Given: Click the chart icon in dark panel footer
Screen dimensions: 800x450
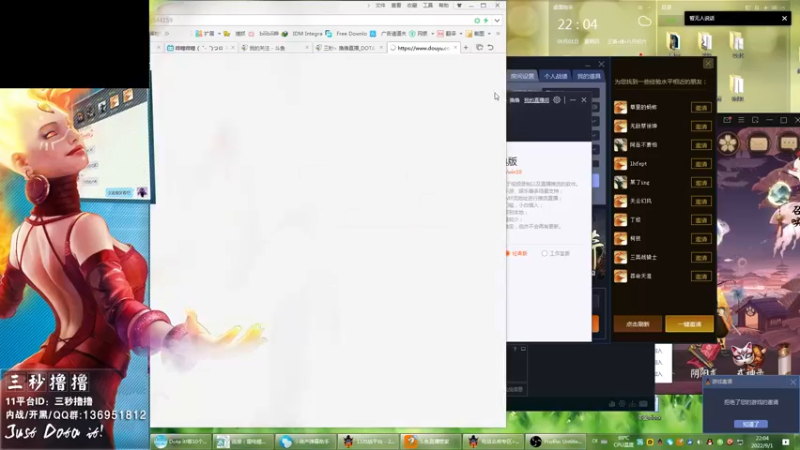Looking at the screenshot, I should tap(612, 404).
